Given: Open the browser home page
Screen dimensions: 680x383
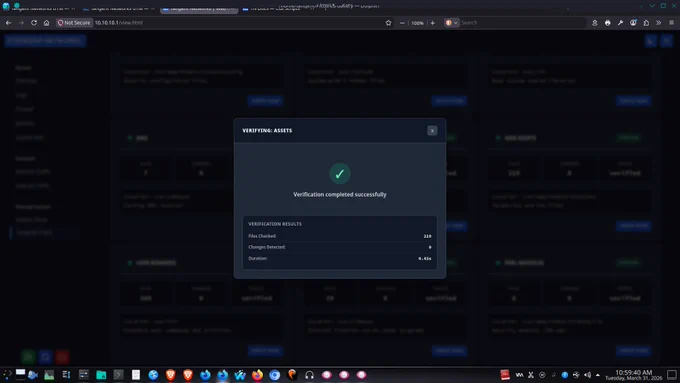Looking at the screenshot, I should tap(46, 23).
